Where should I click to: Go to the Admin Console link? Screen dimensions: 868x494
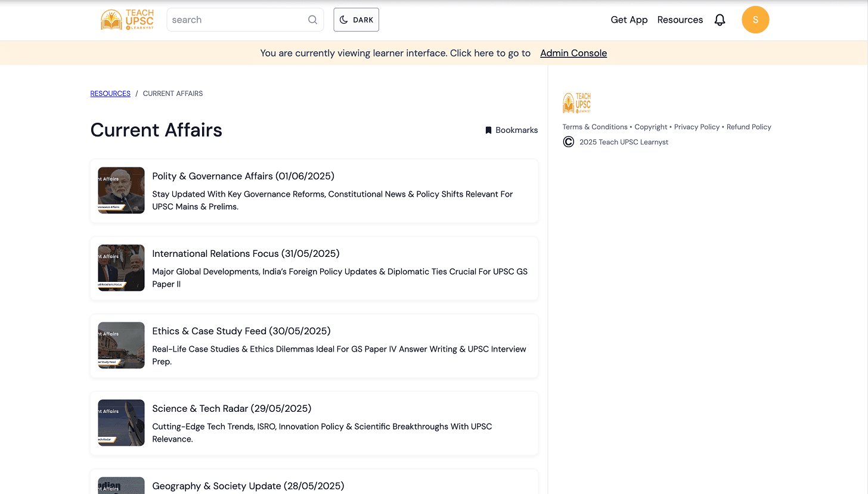(573, 53)
